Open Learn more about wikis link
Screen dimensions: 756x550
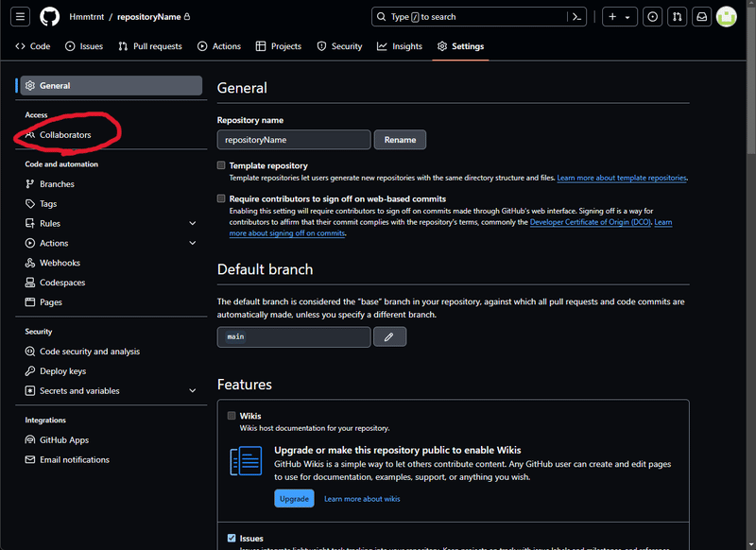tap(362, 499)
